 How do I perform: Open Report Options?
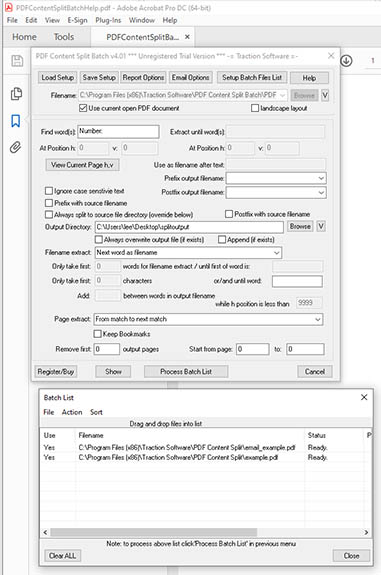point(143,77)
